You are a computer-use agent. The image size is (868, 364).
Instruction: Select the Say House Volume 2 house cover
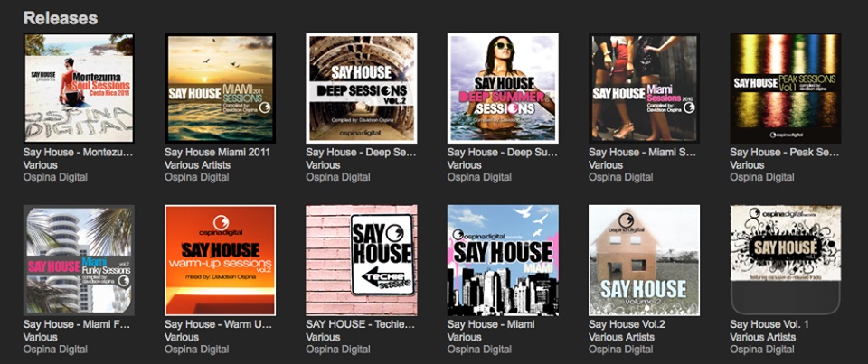(x=644, y=260)
